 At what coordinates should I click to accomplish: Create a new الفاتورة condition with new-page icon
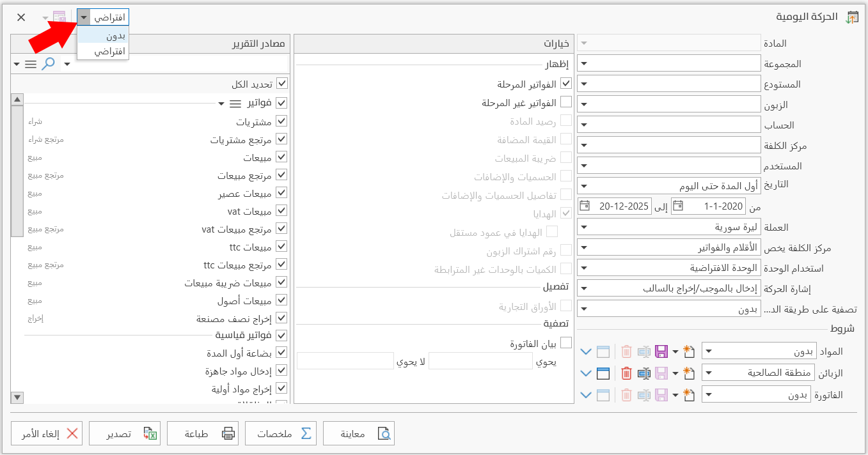click(688, 394)
